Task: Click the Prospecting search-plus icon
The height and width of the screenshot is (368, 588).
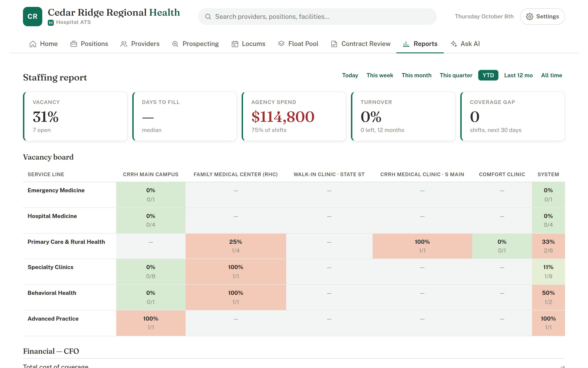Action: (175, 44)
